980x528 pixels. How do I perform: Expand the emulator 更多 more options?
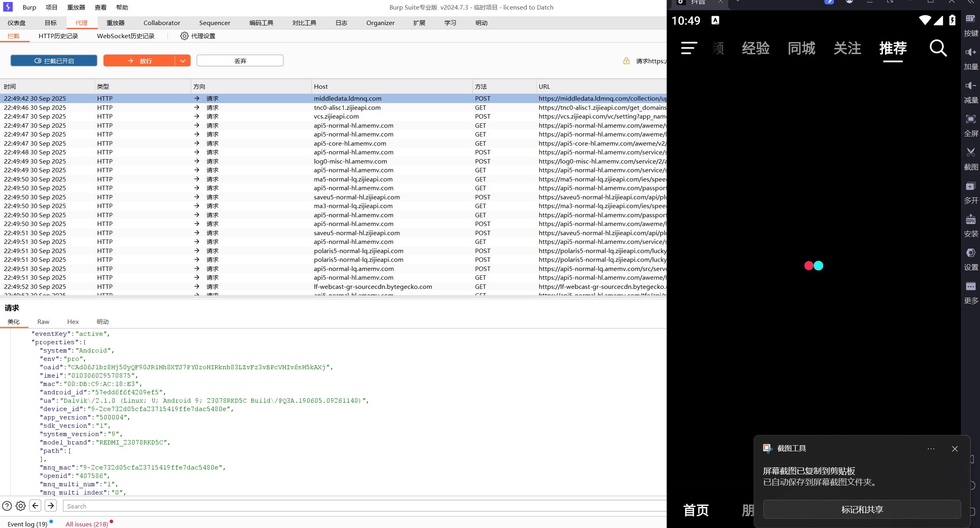(x=970, y=286)
